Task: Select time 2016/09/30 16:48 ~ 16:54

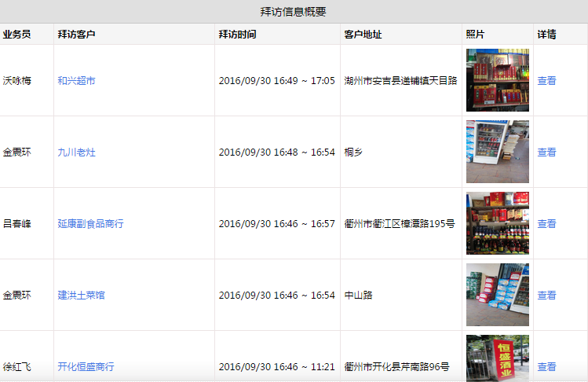Action: coord(277,152)
